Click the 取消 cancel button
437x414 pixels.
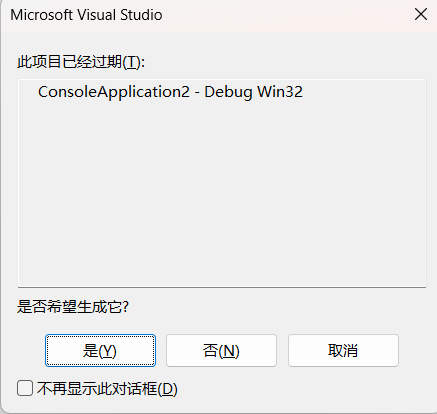[x=343, y=350]
